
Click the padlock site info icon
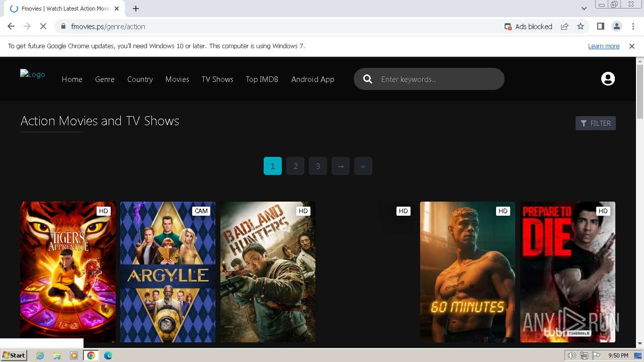point(63,27)
